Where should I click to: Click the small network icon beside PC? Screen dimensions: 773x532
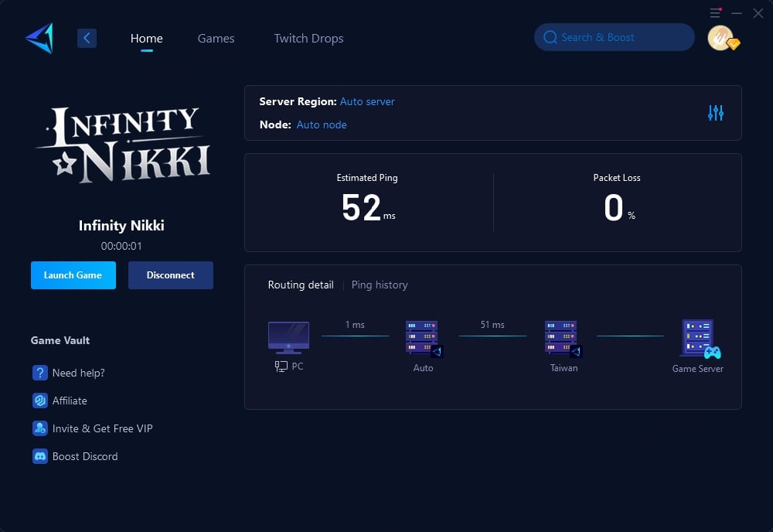[281, 367]
